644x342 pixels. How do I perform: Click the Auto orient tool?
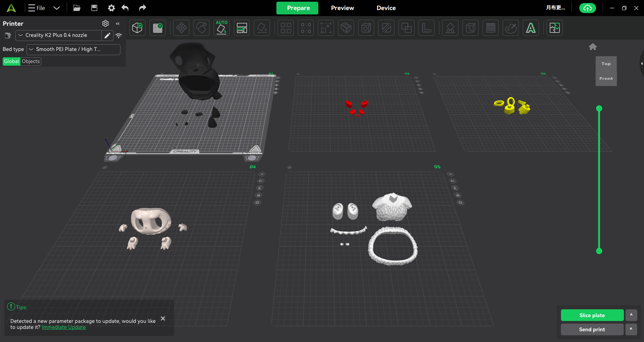221,28
